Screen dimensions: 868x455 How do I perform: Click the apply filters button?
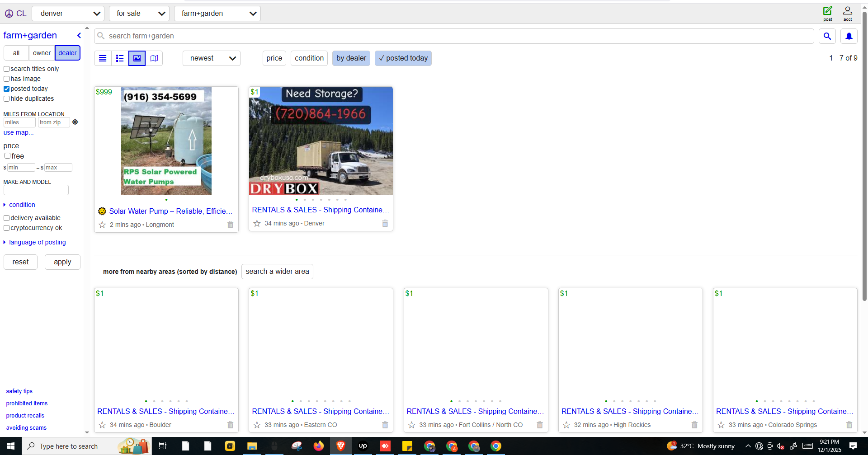[x=62, y=262]
